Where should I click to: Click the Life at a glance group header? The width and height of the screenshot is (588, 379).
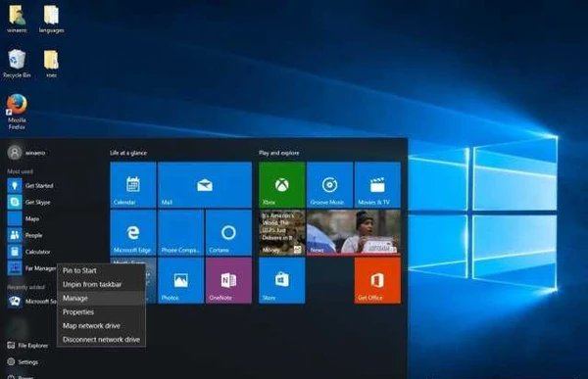(x=128, y=153)
